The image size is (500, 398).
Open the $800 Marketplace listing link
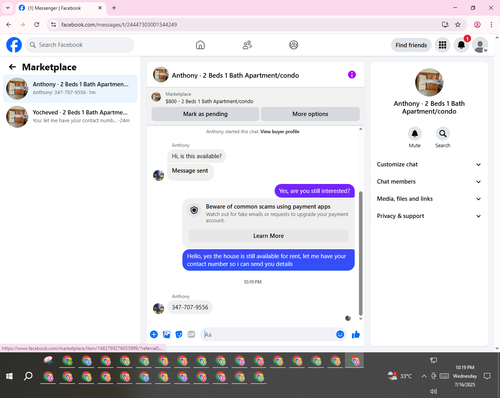tap(209, 101)
